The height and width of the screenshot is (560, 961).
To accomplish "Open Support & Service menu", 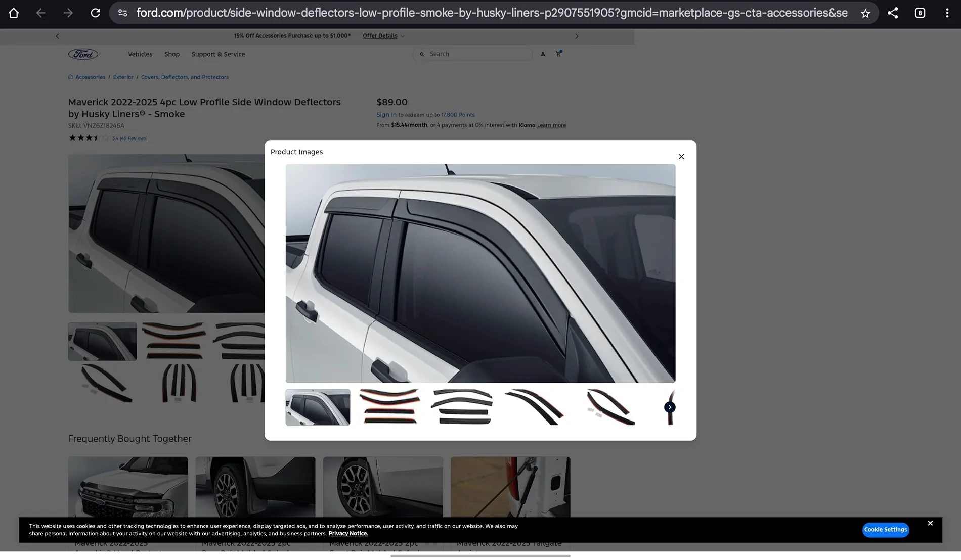I will pyautogui.click(x=218, y=54).
